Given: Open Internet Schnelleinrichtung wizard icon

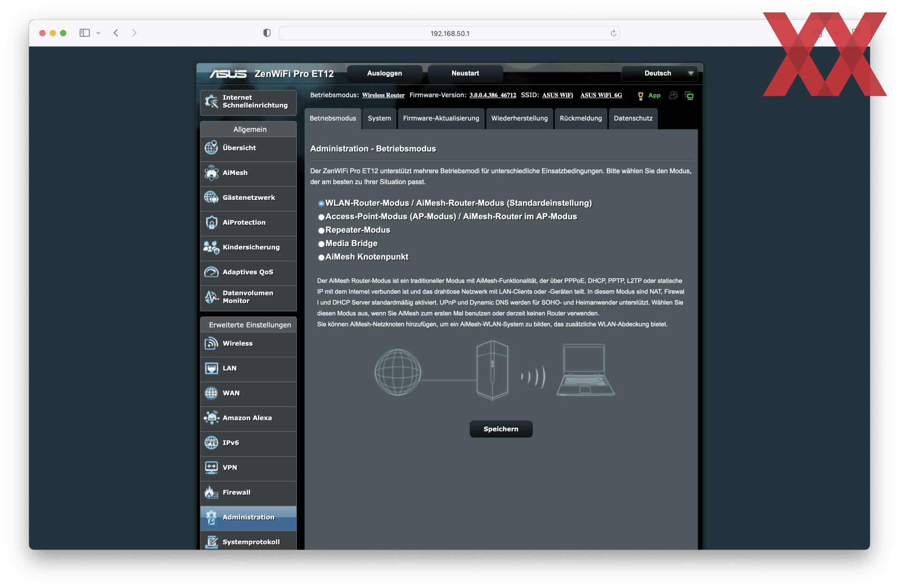Looking at the screenshot, I should click(212, 102).
